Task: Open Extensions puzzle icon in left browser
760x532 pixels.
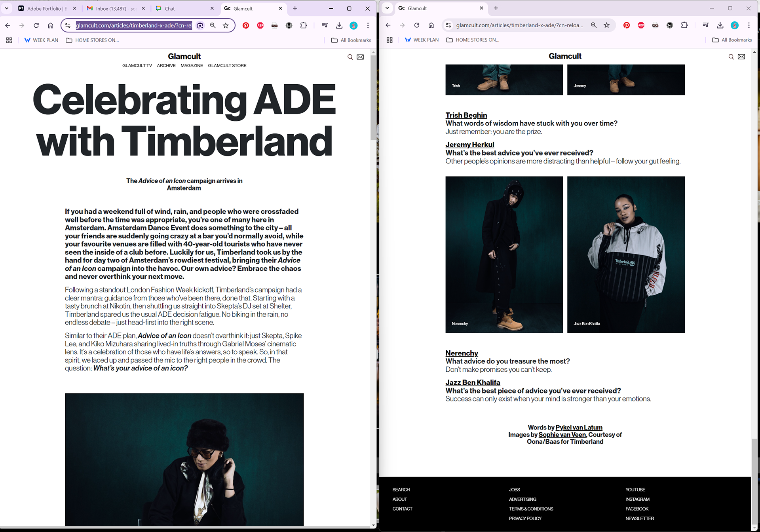Action: 304,25
